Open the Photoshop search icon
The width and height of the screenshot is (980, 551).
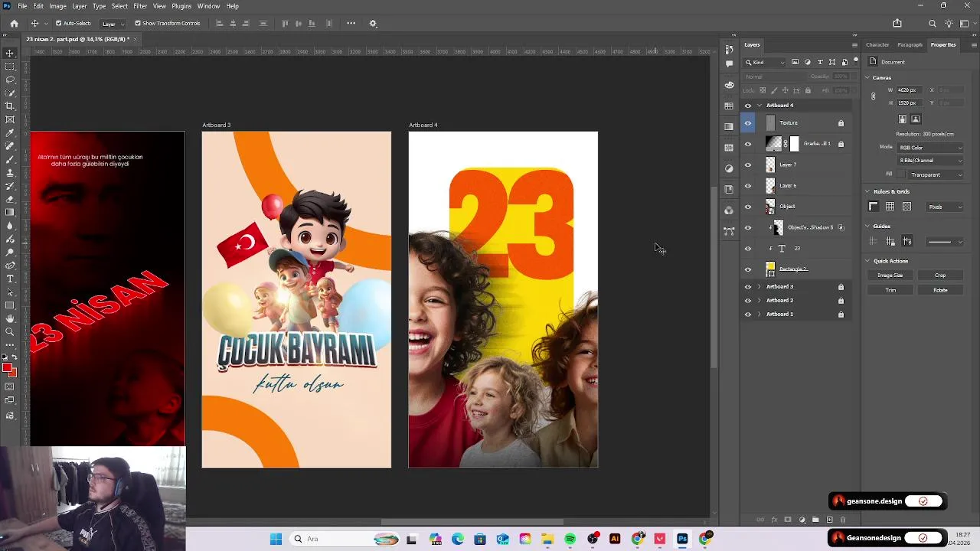[933, 23]
